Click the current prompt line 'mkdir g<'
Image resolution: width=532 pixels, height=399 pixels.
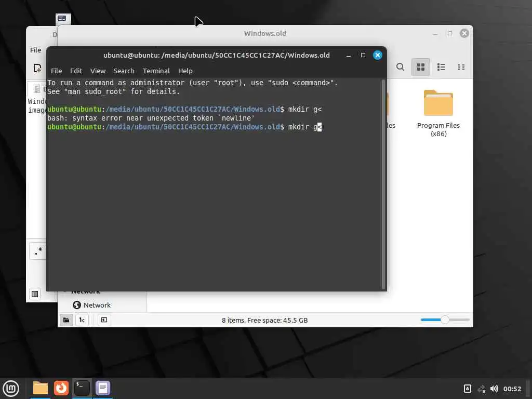[x=184, y=127]
